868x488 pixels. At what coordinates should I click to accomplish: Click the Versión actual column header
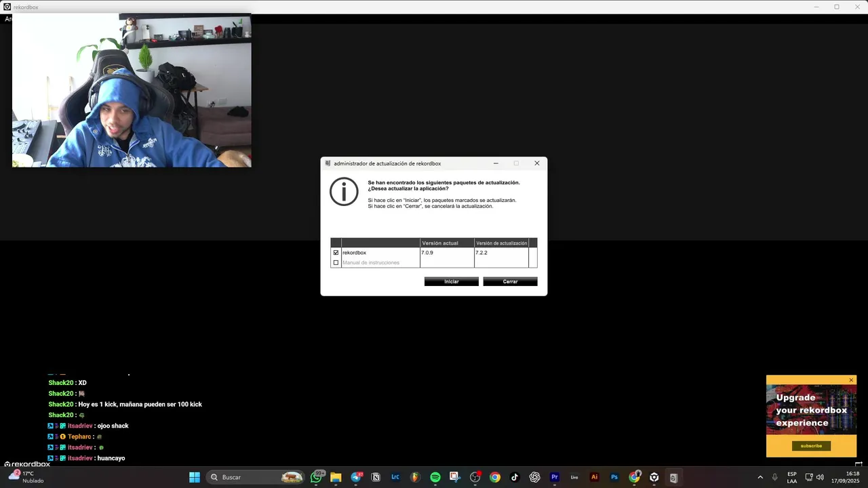coord(447,243)
